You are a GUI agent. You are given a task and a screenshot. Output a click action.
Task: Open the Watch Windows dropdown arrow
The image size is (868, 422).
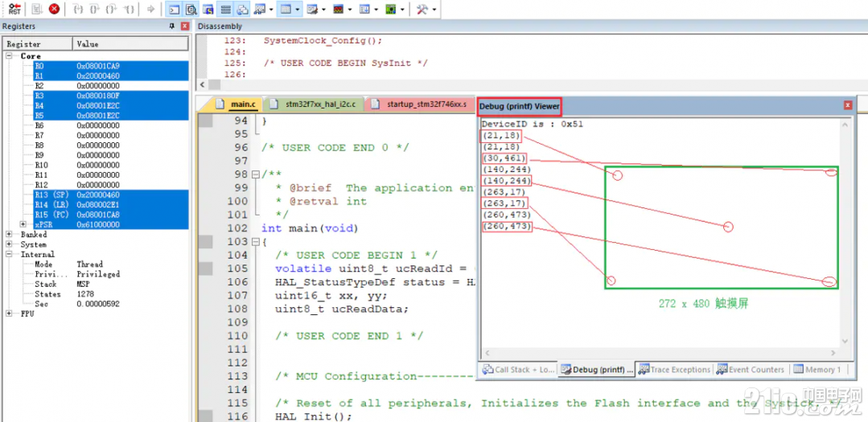click(x=271, y=9)
